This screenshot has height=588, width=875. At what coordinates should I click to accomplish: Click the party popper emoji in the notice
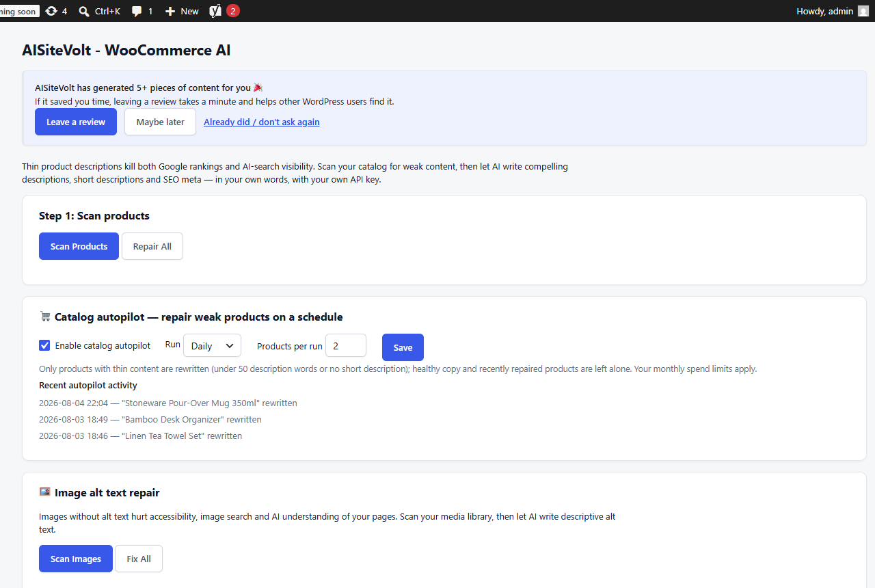pyautogui.click(x=258, y=88)
